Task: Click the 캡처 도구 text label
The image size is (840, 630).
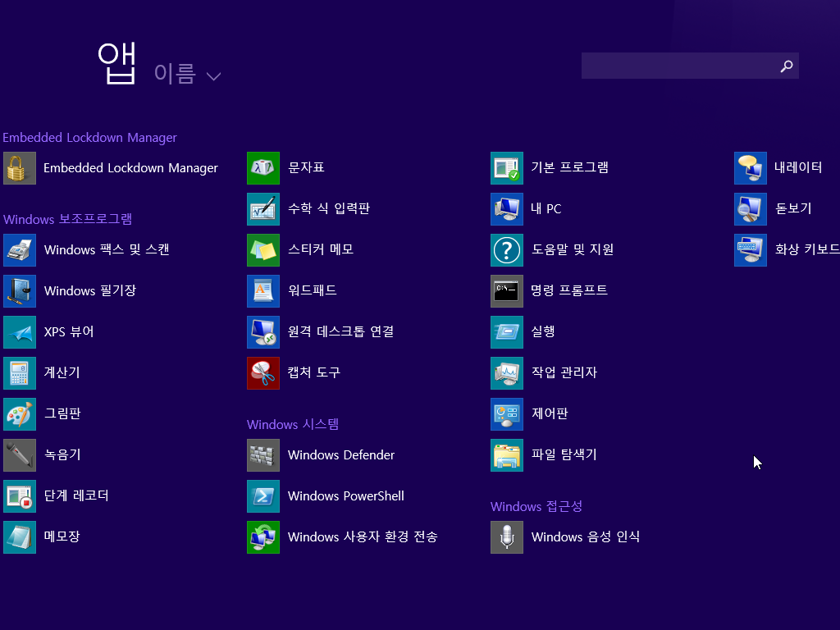Action: coord(314,372)
